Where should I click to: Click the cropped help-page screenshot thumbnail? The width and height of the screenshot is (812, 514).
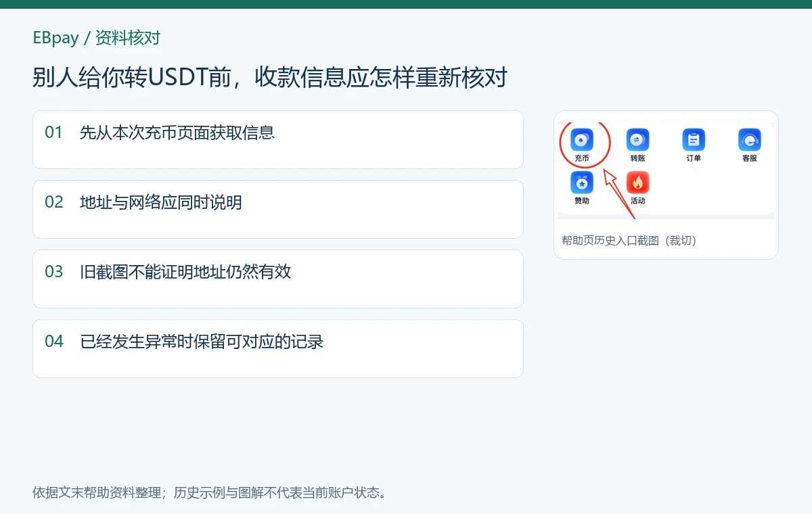tap(666, 171)
